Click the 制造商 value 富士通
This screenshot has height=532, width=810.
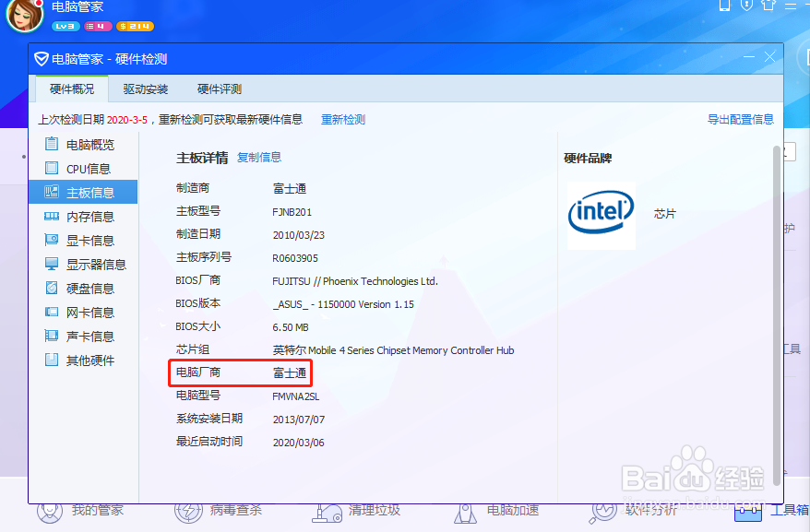tap(290, 188)
